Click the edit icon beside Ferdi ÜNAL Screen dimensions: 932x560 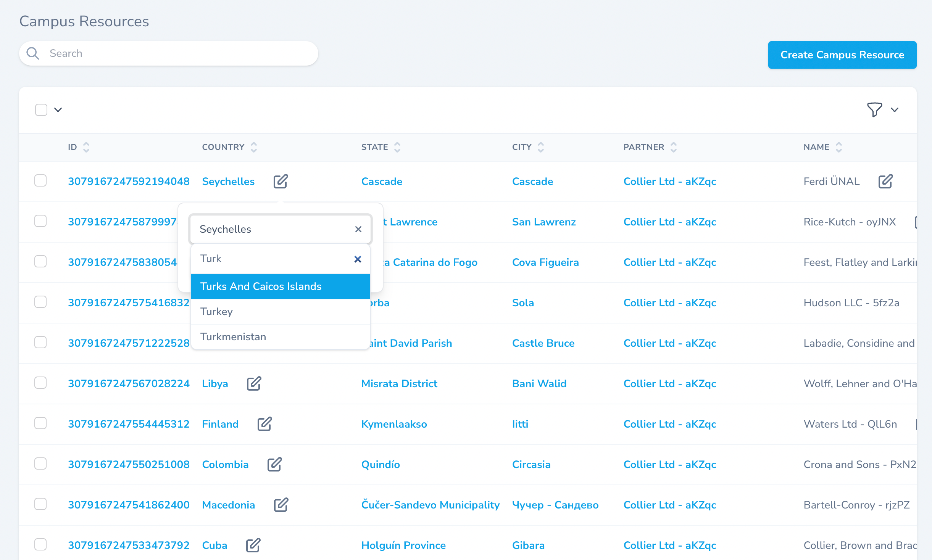pyautogui.click(x=885, y=181)
